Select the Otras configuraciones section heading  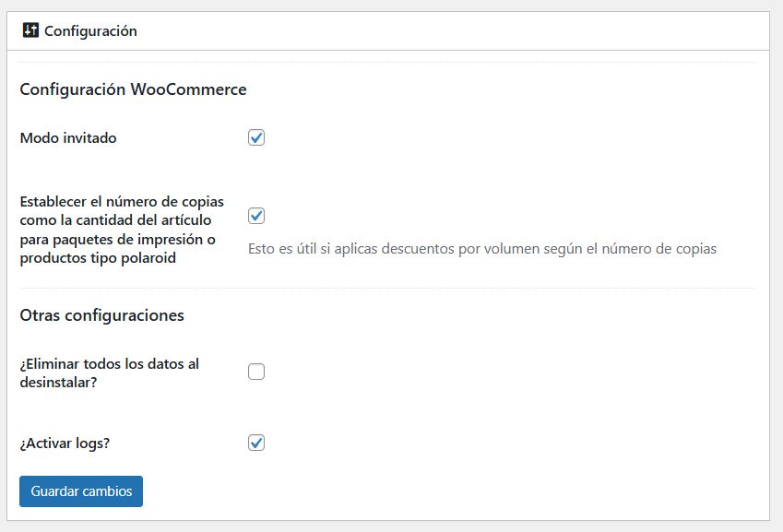[101, 315]
